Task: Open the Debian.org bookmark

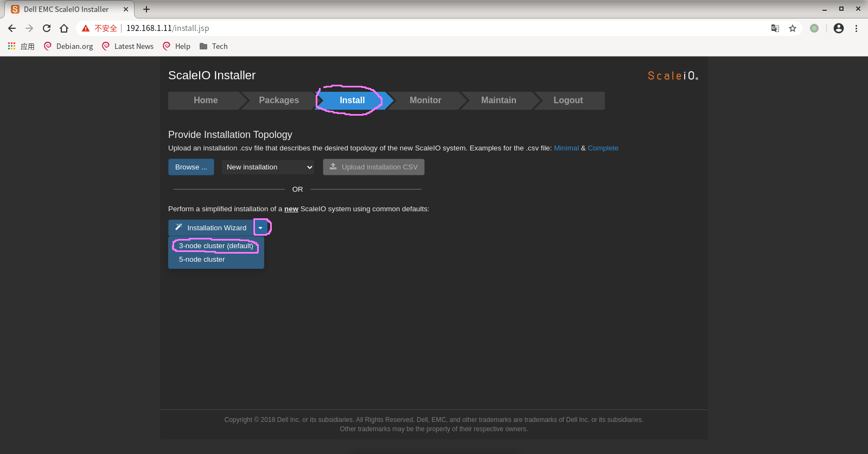Action: tap(68, 46)
